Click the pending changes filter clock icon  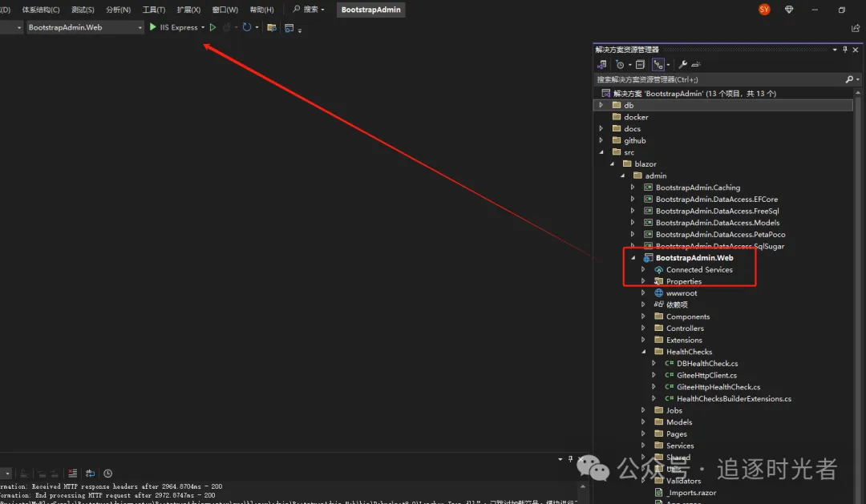click(x=620, y=65)
